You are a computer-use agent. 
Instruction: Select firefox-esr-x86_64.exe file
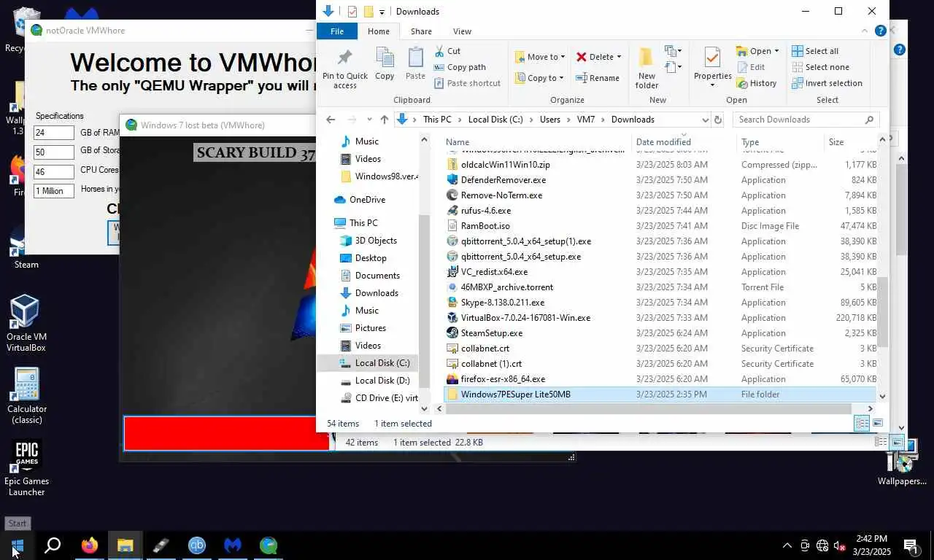pos(503,379)
